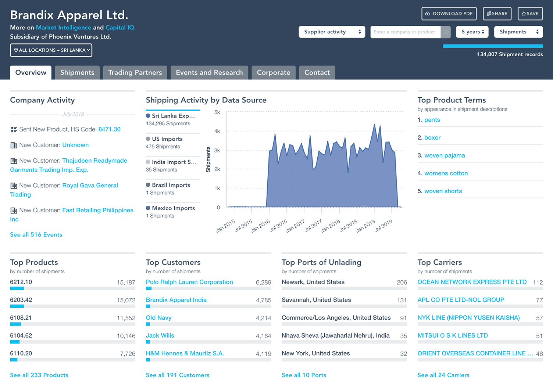Viewport: 553px width, 392px height.
Task: Open the Capital IQ link
Action: (x=120, y=28)
